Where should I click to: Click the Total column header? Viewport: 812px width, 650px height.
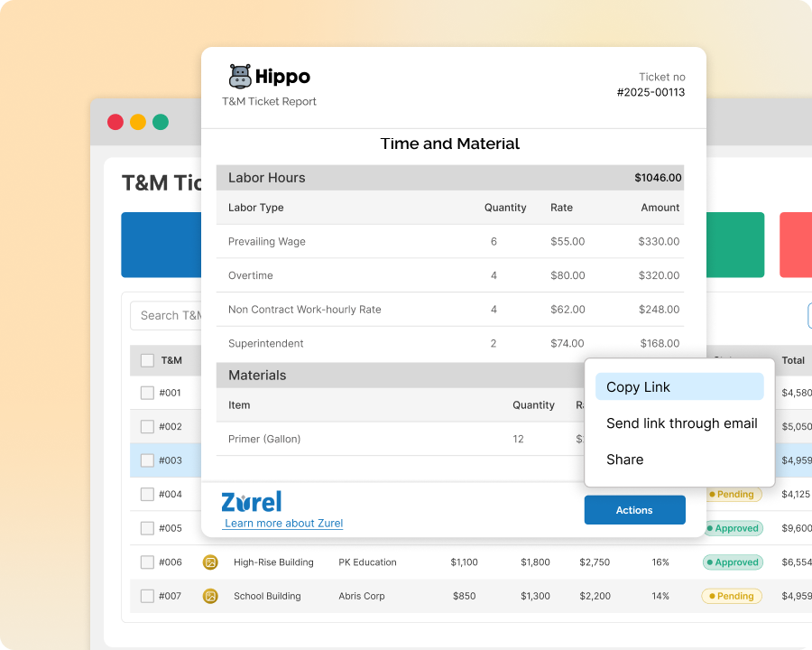[x=793, y=360]
